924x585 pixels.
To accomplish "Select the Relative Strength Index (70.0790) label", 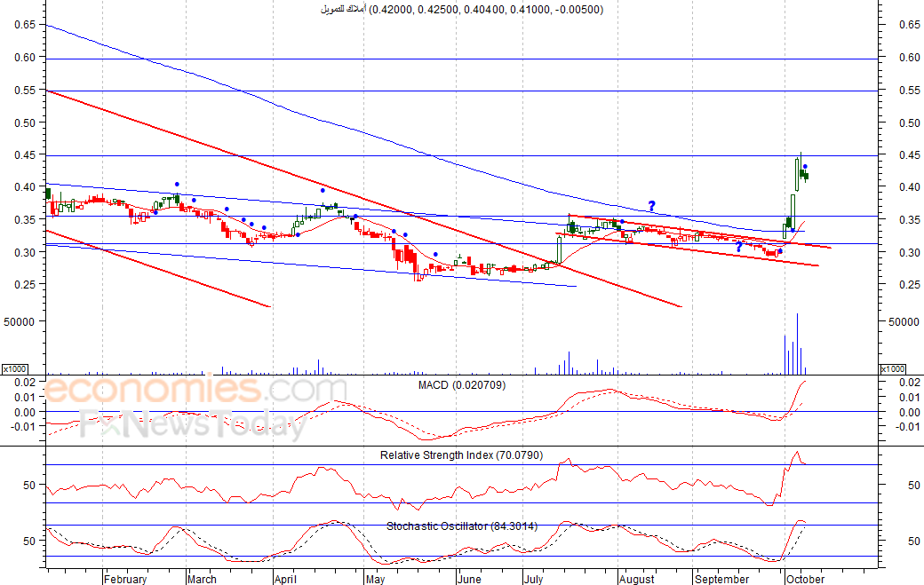I will [461, 455].
